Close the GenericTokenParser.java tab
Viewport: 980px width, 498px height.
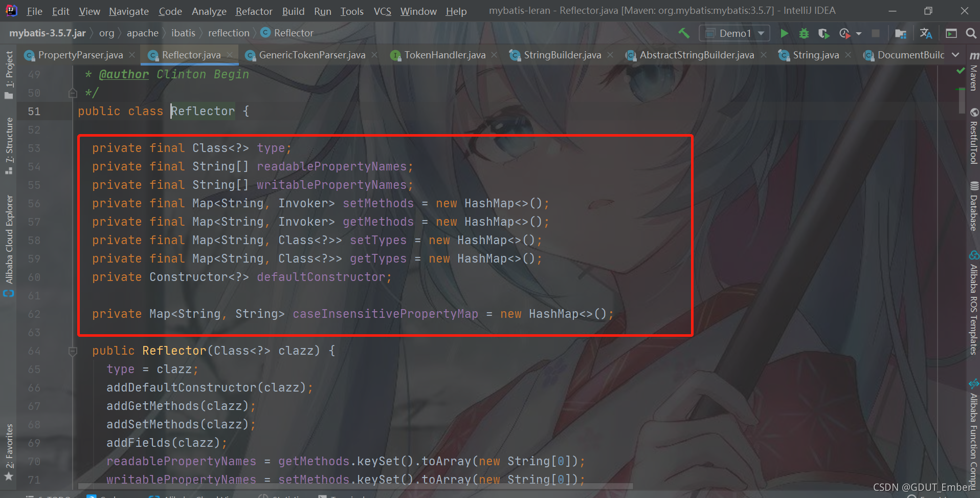374,55
